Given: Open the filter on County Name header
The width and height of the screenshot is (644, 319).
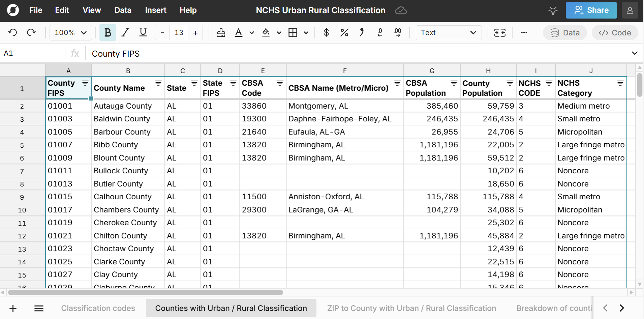Looking at the screenshot, I should 158,83.
